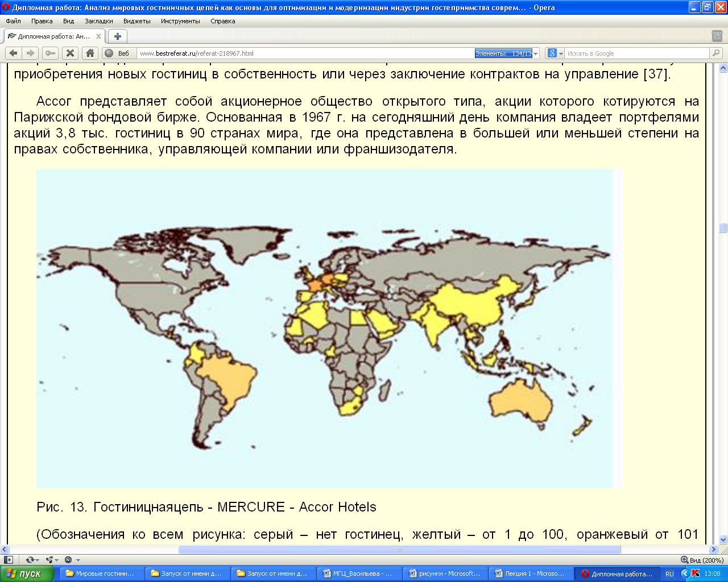Click the figure caption Рис. 13
Image resolution: width=728 pixels, height=582 pixels.
pos(206,507)
